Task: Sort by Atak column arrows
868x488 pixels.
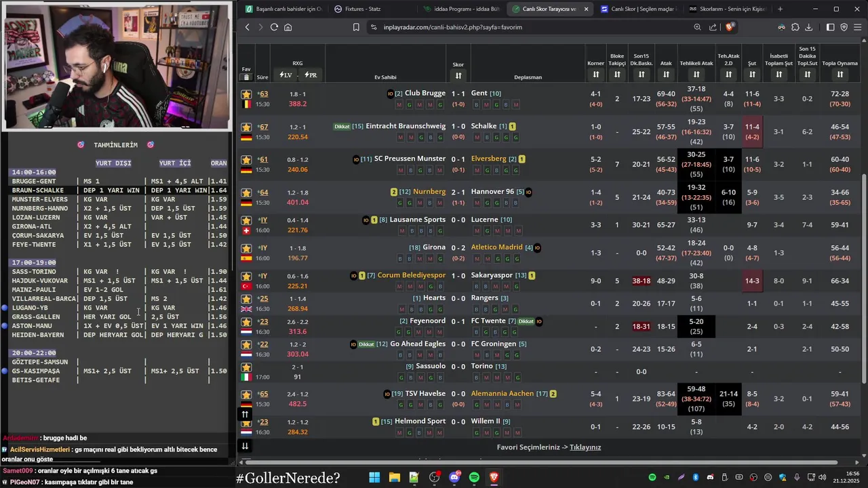Action: click(666, 74)
